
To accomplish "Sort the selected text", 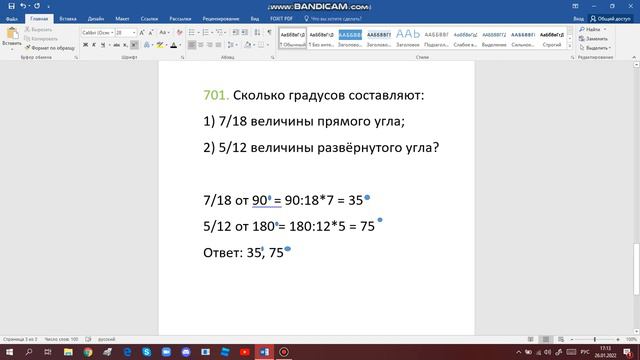I will pyautogui.click(x=257, y=32).
